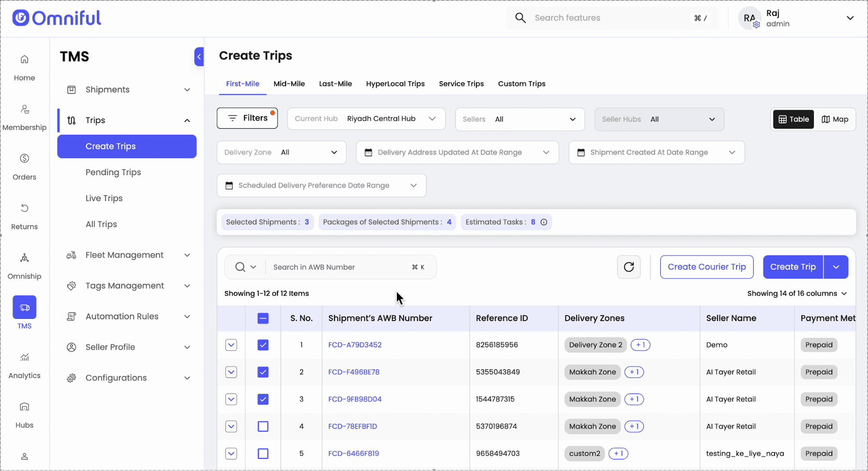Open the Home icon in sidebar
Viewport: 868px width, 471px height.
[24, 60]
